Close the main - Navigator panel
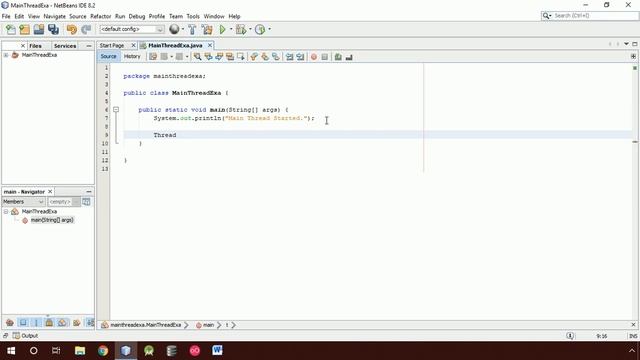 coord(50,191)
